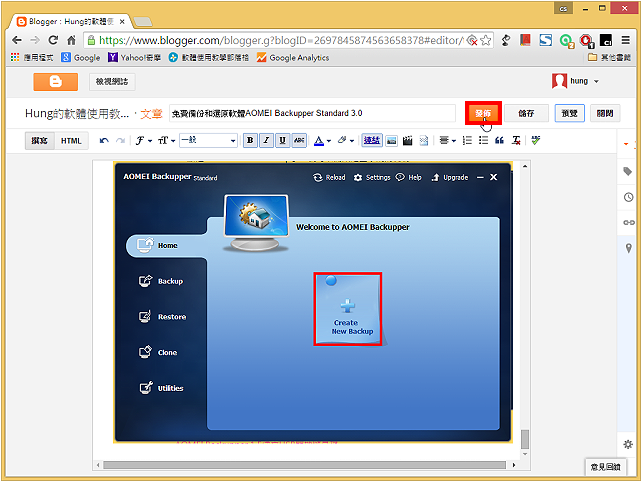The width and height of the screenshot is (643, 483).
Task: Click the editor vertical scrollbar thumb
Action: point(524,439)
